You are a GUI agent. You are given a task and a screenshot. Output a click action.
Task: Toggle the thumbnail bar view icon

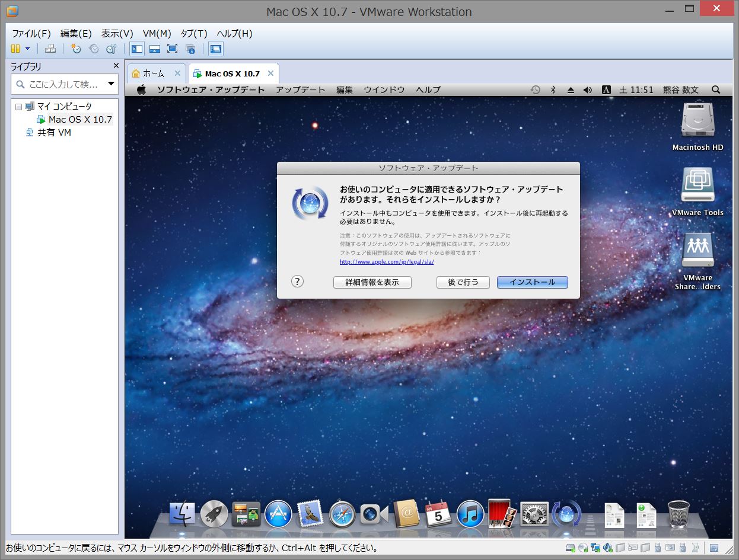click(x=155, y=49)
